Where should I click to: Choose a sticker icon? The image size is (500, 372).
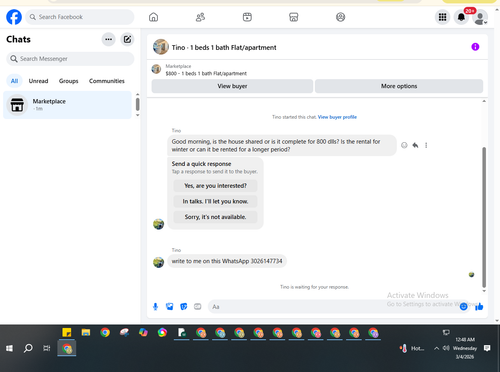point(184,307)
